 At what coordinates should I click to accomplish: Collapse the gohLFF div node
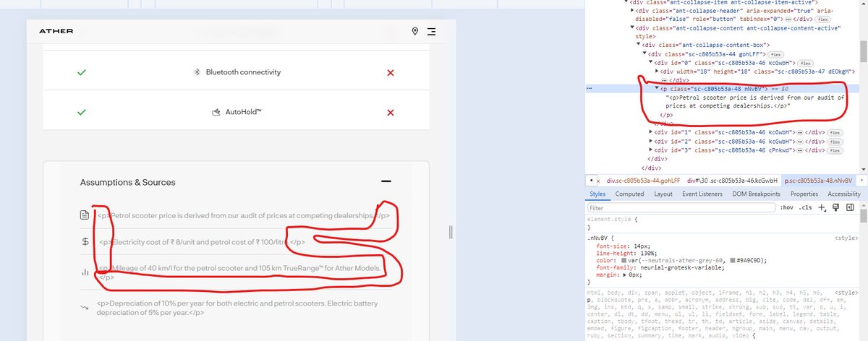(644, 54)
